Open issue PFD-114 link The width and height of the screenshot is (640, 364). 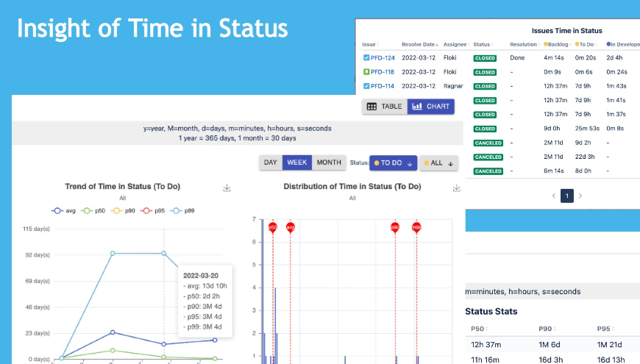tap(383, 86)
